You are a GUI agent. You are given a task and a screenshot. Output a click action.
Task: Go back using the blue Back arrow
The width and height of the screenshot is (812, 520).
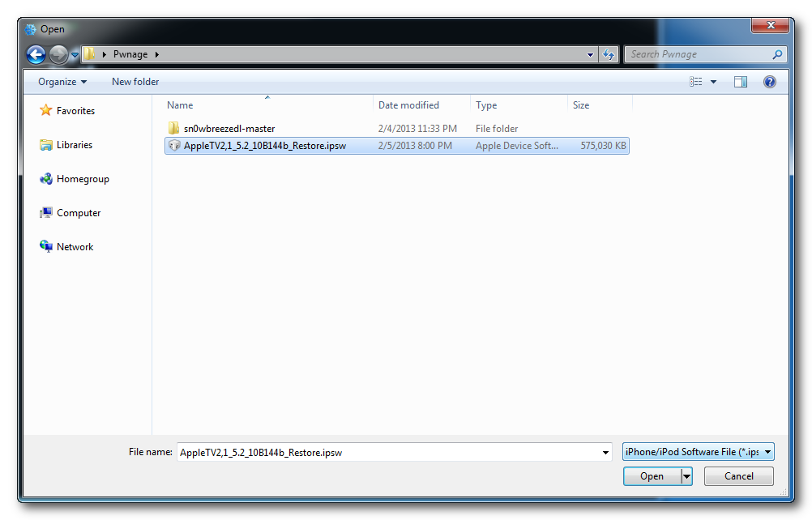click(36, 54)
